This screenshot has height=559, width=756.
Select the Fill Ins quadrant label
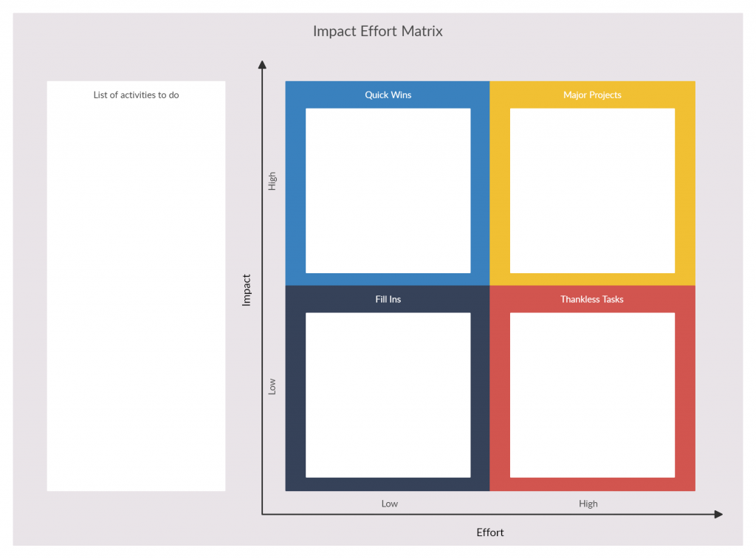388,299
